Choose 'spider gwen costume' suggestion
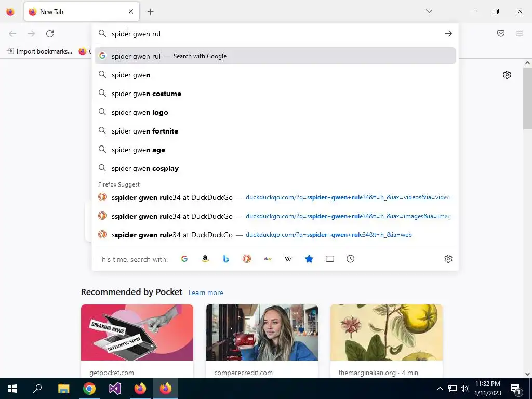Screen dimensions: 532x399 click(x=275, y=94)
